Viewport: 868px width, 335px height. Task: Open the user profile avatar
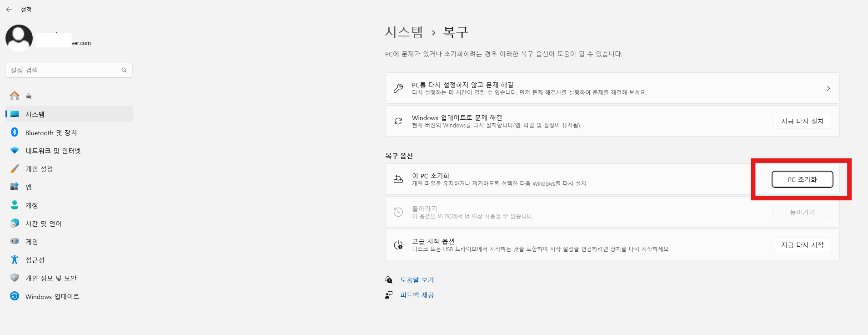[19, 38]
